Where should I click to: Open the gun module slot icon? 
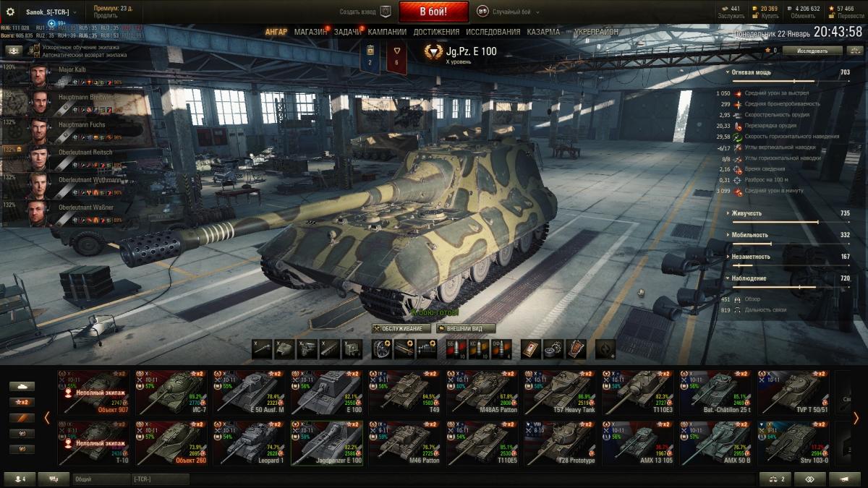(263, 349)
